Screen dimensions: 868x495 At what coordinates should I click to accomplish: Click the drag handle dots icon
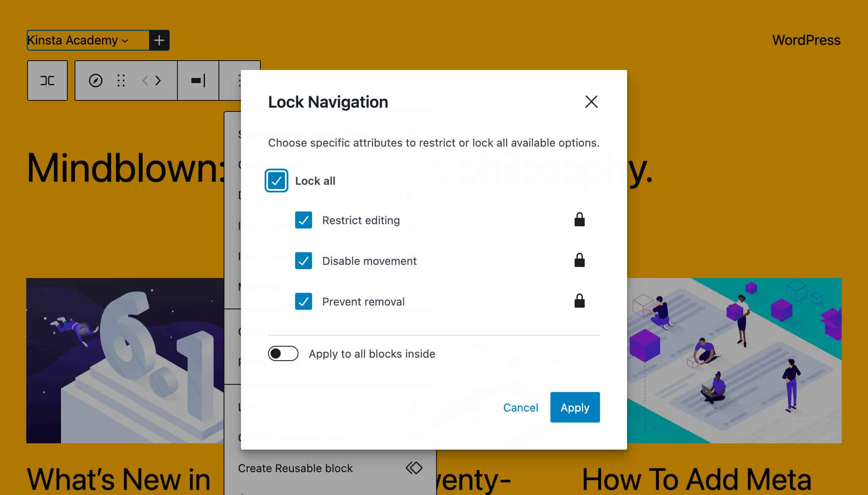coord(122,81)
